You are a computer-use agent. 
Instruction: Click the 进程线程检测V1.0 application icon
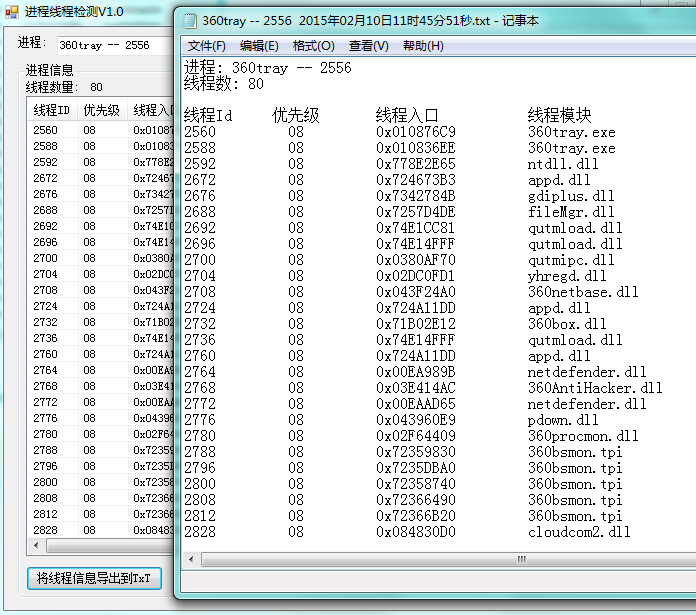coord(12,11)
